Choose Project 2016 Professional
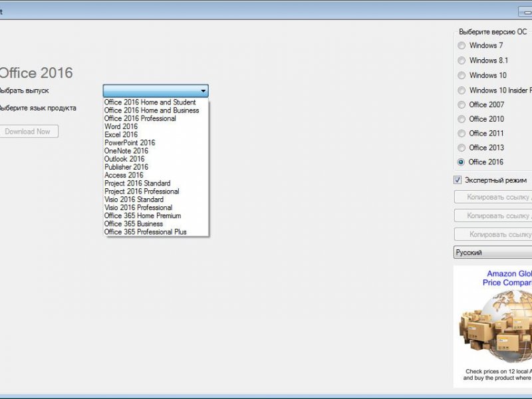 coord(156,192)
